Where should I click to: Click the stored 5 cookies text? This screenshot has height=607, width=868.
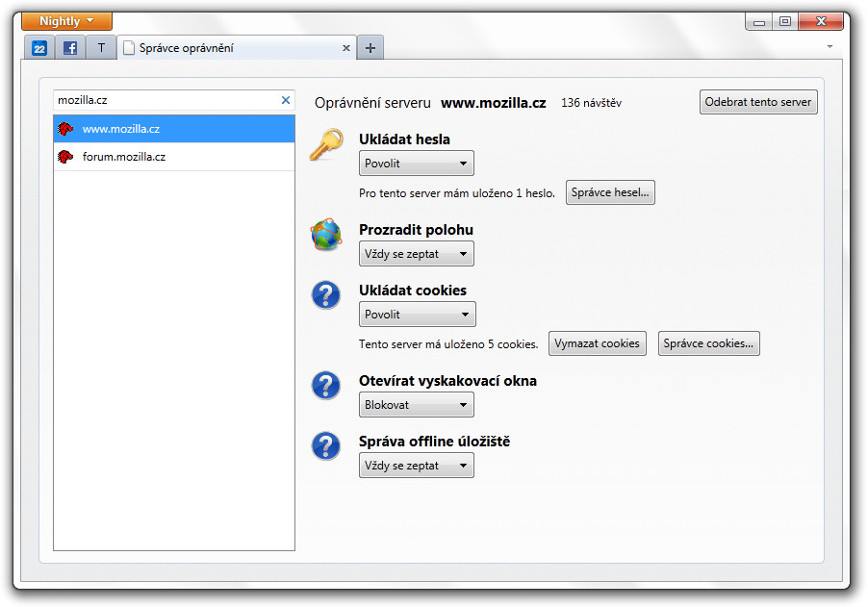tap(448, 344)
